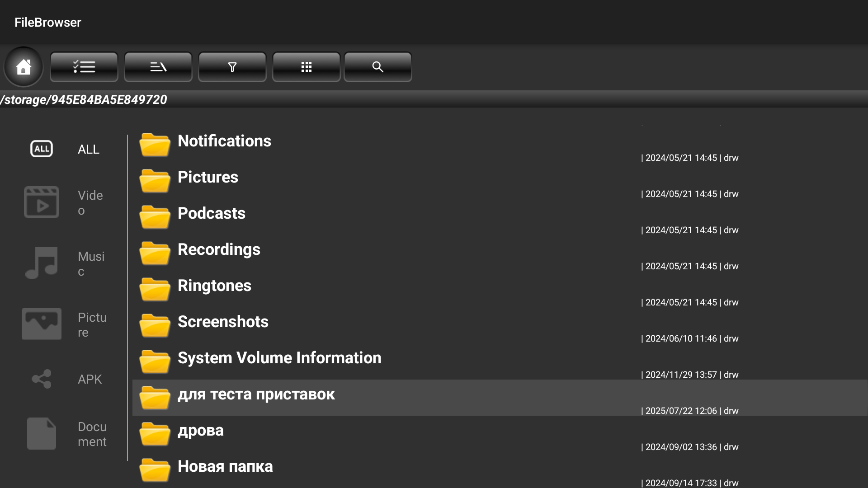Image resolution: width=868 pixels, height=488 pixels.
Task: Click the storage path bar
Action: [x=84, y=99]
